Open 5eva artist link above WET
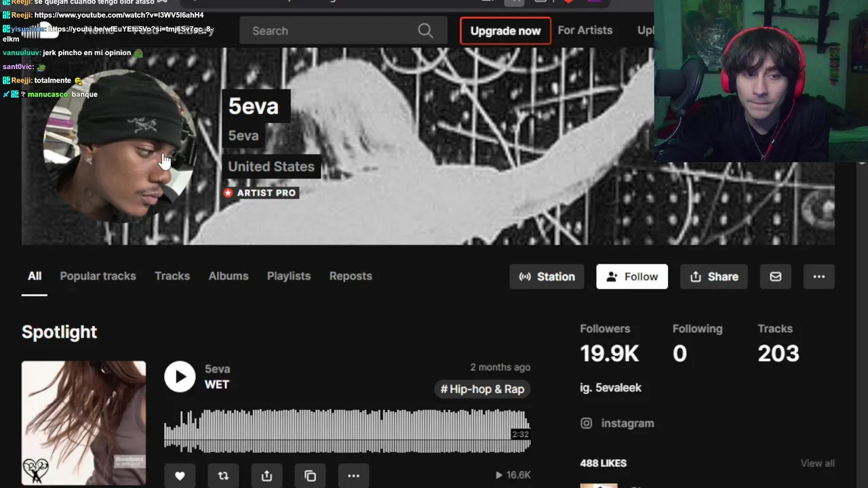 (218, 369)
